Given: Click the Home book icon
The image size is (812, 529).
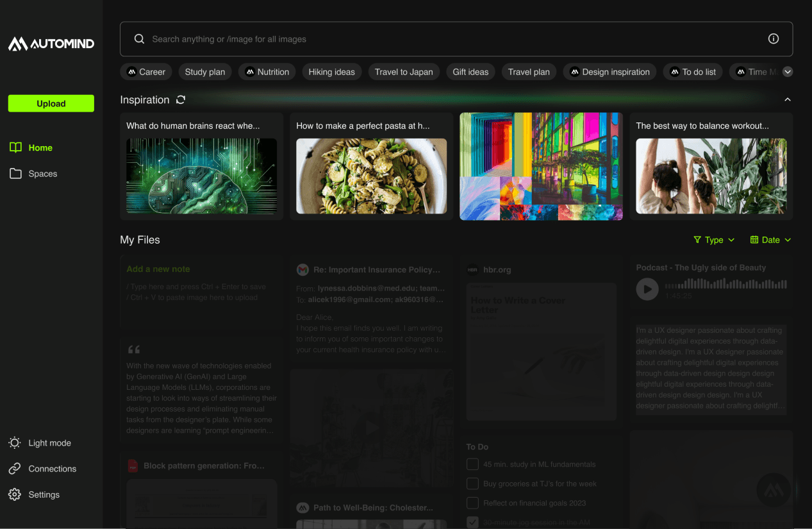Looking at the screenshot, I should 15,147.
